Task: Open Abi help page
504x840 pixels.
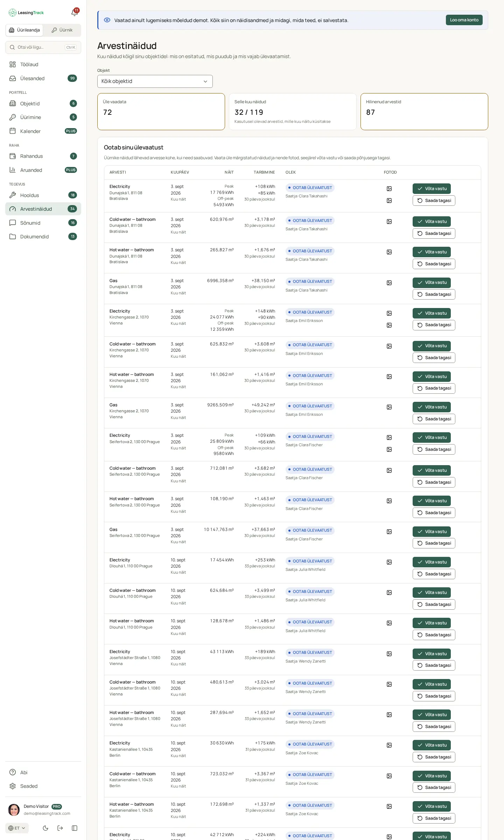Action: pos(43,772)
